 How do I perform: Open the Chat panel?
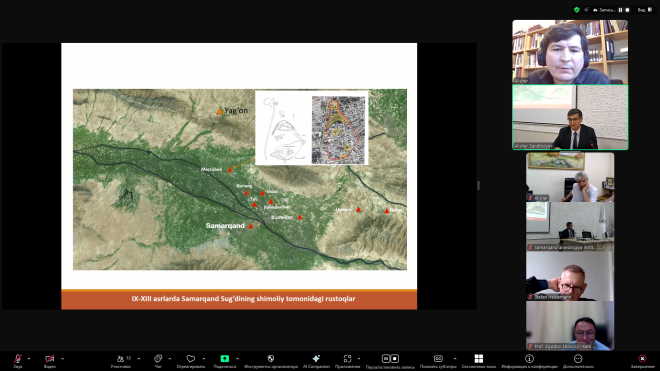click(x=158, y=360)
